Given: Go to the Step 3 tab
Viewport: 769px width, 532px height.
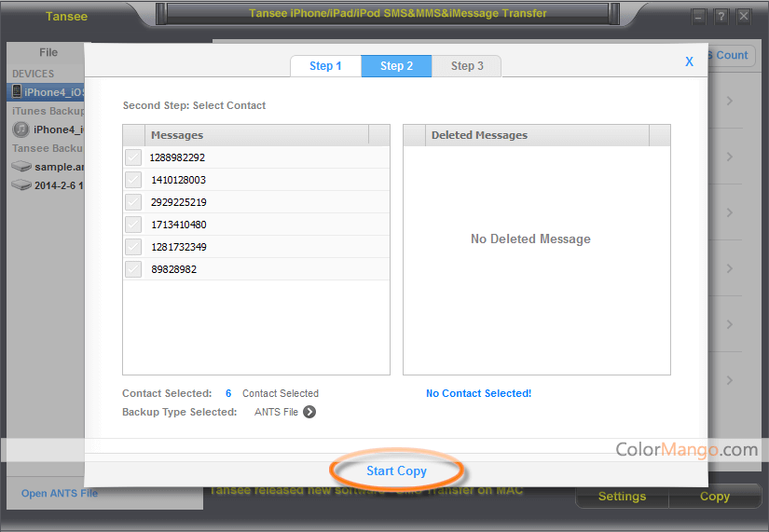Looking at the screenshot, I should pos(467,66).
